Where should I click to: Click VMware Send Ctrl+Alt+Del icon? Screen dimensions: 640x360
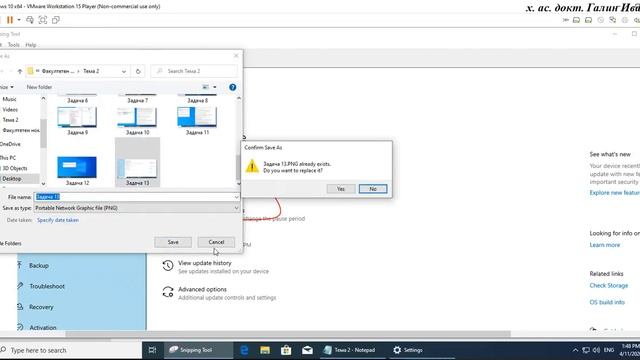pyautogui.click(x=30, y=20)
